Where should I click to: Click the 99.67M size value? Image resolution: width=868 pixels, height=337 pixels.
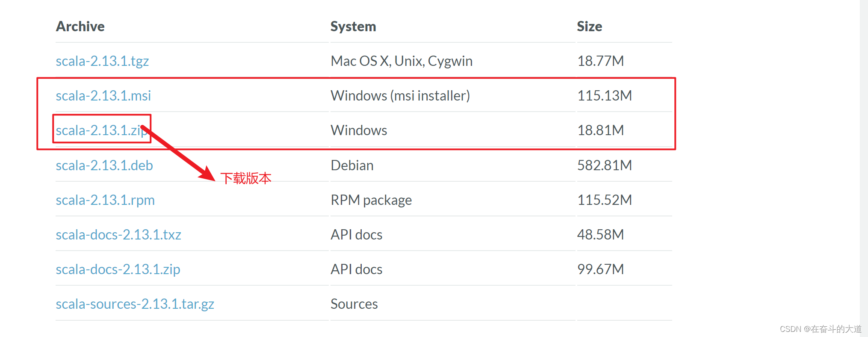point(600,269)
